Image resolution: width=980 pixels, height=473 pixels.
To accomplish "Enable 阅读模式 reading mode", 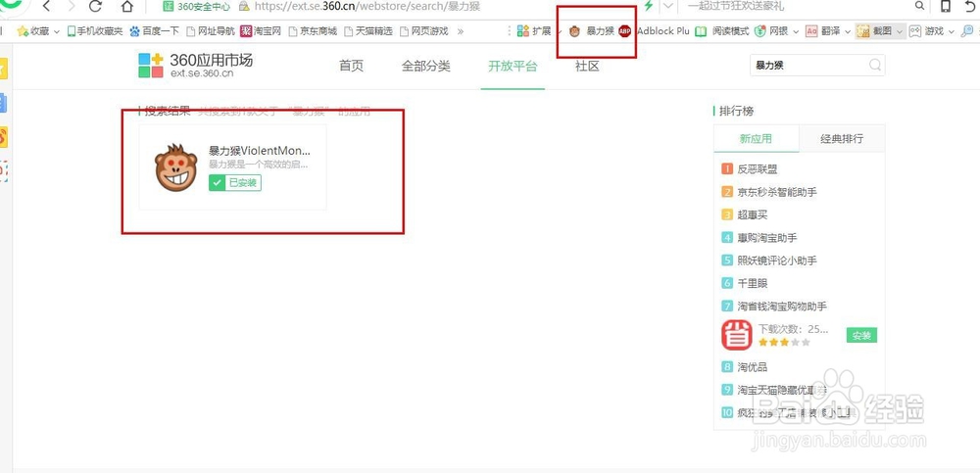I will pyautogui.click(x=722, y=31).
